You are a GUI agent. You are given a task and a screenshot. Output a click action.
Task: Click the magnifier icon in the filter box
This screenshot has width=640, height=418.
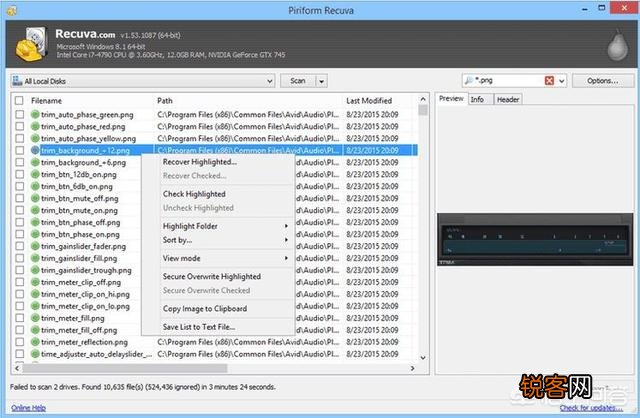[x=469, y=80]
